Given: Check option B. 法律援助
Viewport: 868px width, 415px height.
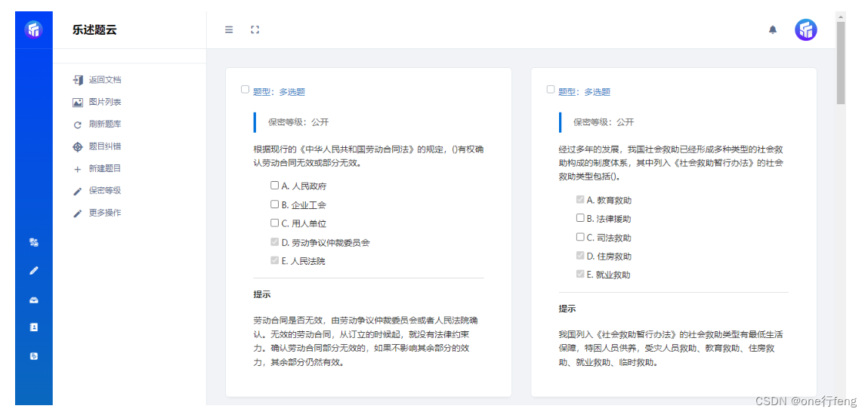Looking at the screenshot, I should (x=579, y=218).
